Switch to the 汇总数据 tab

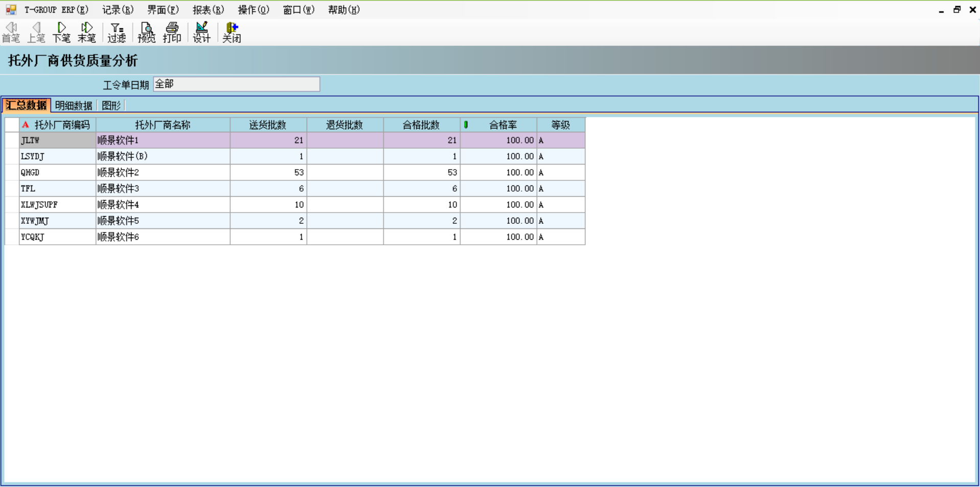tap(27, 105)
